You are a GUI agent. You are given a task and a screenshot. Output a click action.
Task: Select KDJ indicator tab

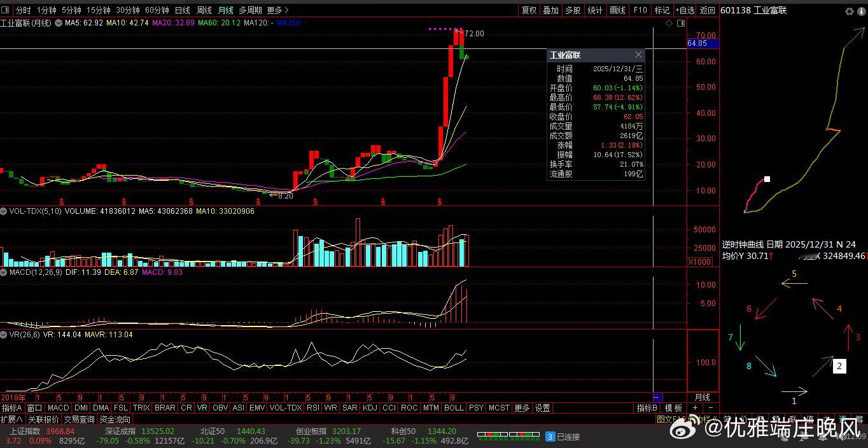(x=370, y=408)
